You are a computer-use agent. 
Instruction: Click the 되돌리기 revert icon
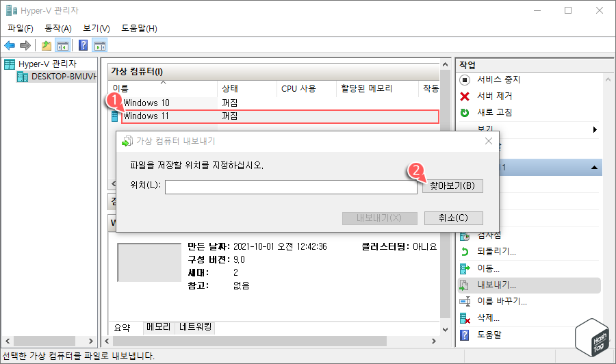click(465, 252)
